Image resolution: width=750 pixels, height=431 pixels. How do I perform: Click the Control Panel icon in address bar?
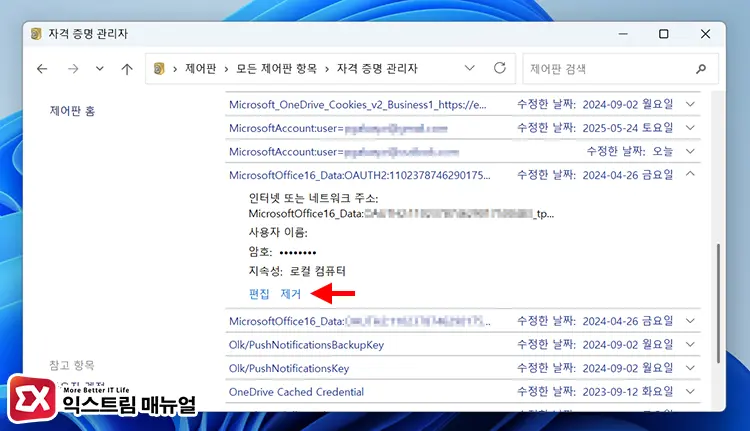coord(159,69)
